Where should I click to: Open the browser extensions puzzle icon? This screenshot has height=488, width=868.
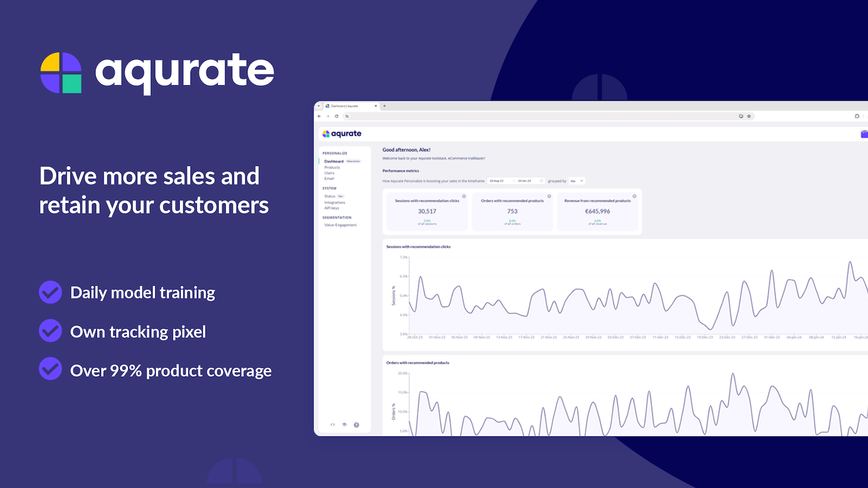(857, 116)
